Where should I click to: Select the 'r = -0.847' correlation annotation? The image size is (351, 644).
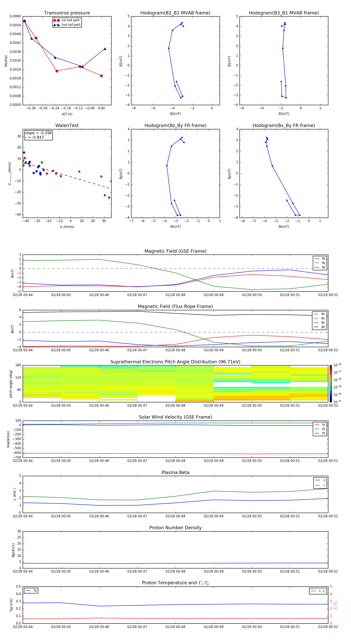35,137
